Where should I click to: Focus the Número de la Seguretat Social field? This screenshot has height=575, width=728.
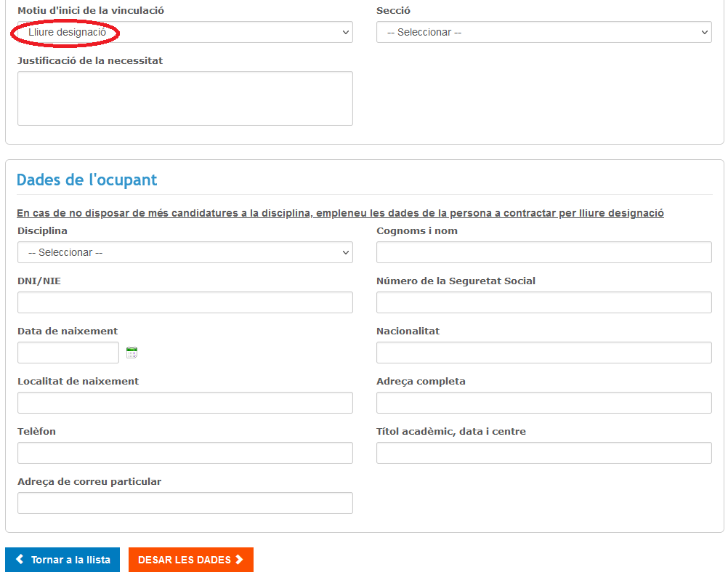(543, 302)
